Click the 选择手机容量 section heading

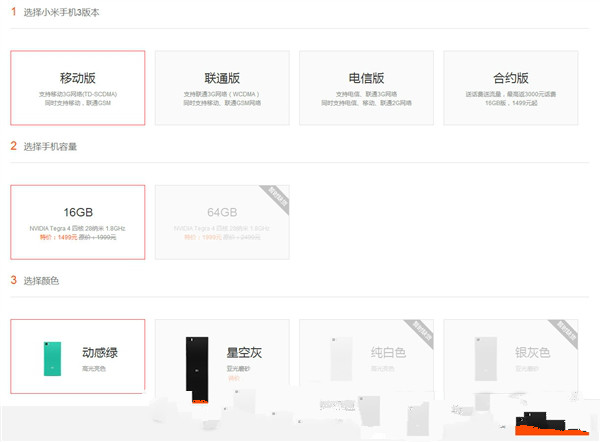[x=50, y=146]
